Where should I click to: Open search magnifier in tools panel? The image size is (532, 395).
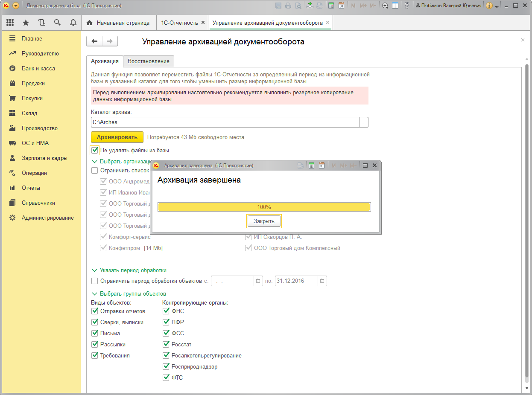57,23
